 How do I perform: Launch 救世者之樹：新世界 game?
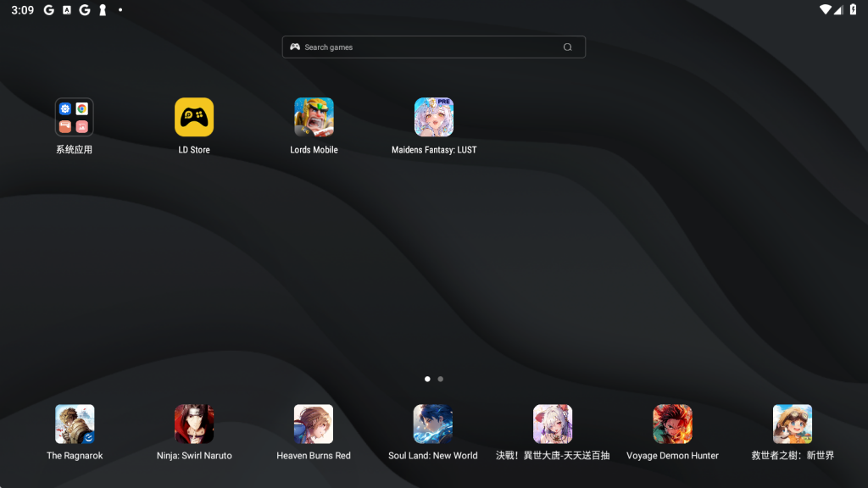click(793, 424)
